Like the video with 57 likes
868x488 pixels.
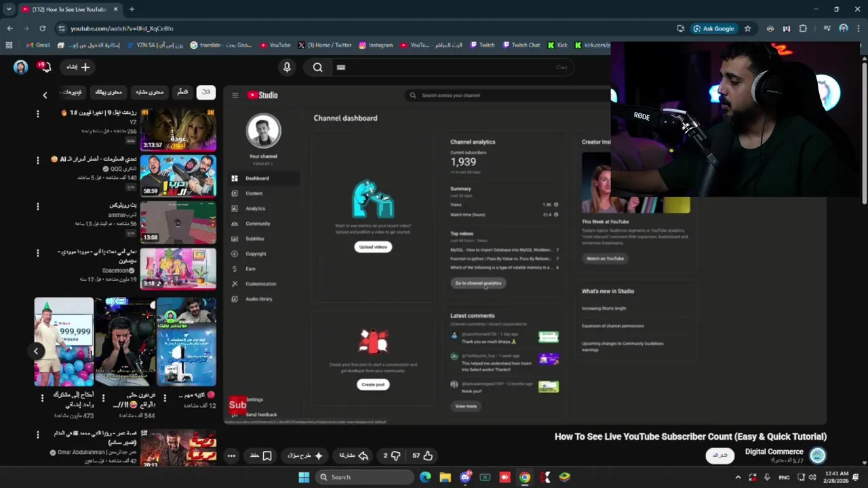422,455
